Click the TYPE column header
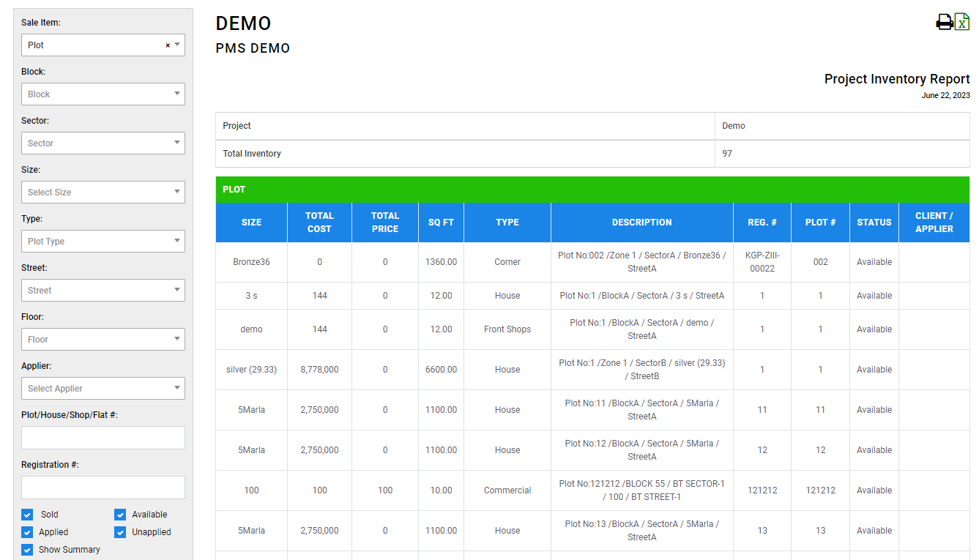 (507, 223)
